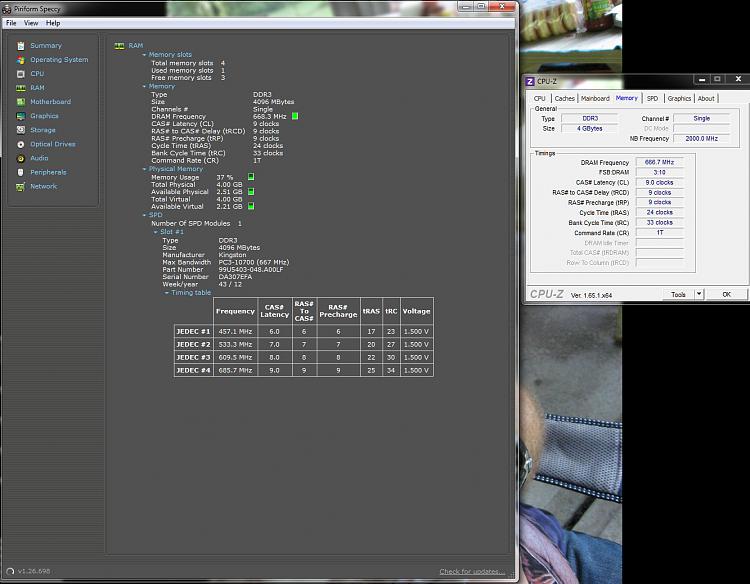This screenshot has width=750, height=584.
Task: Click the green indicator beside DRAM Frequency
Action: [295, 116]
